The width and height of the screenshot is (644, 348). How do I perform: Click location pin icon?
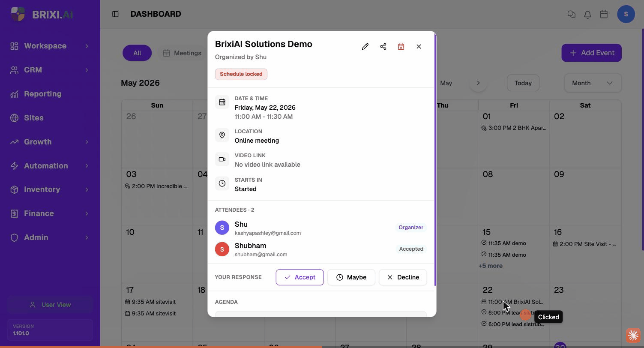coord(222,135)
